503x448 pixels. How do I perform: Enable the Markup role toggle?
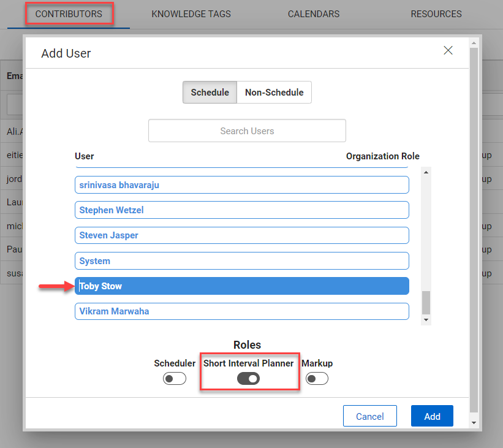pos(317,378)
